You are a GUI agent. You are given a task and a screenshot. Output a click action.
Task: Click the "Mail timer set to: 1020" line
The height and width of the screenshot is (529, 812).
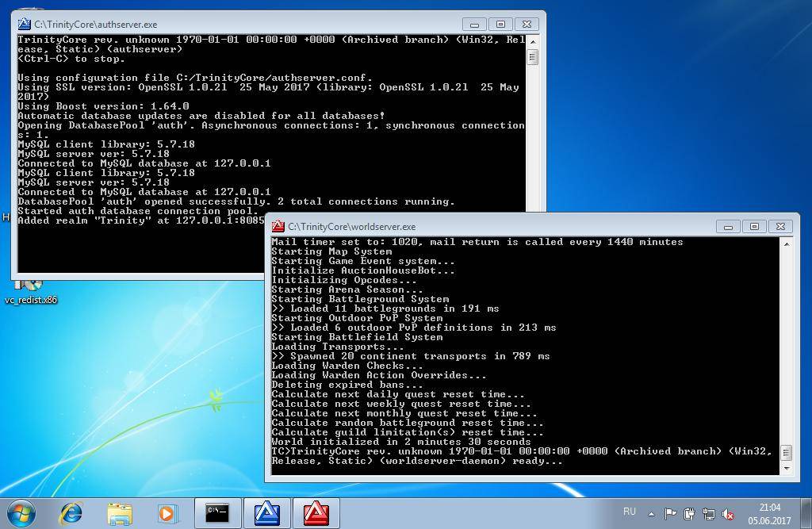tap(477, 242)
